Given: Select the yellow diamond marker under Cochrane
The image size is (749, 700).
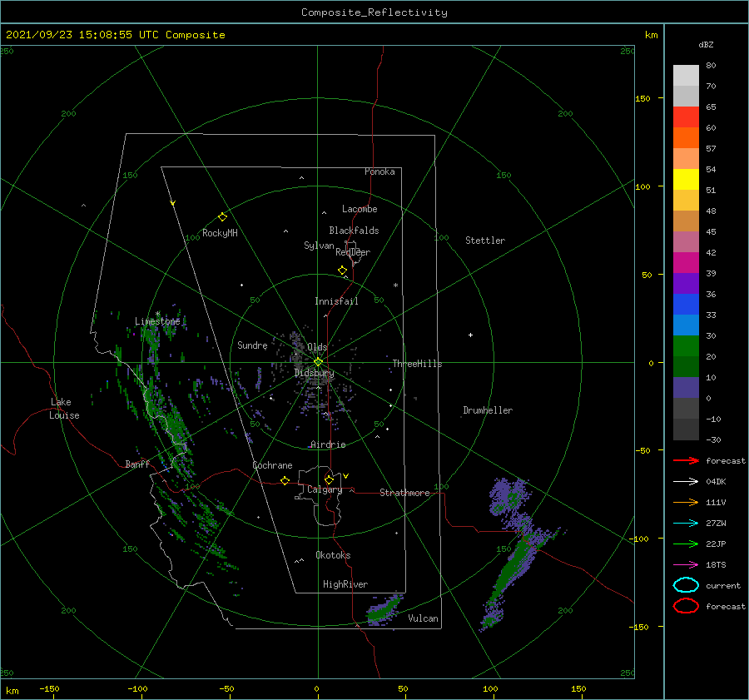Looking at the screenshot, I should click(x=285, y=480).
